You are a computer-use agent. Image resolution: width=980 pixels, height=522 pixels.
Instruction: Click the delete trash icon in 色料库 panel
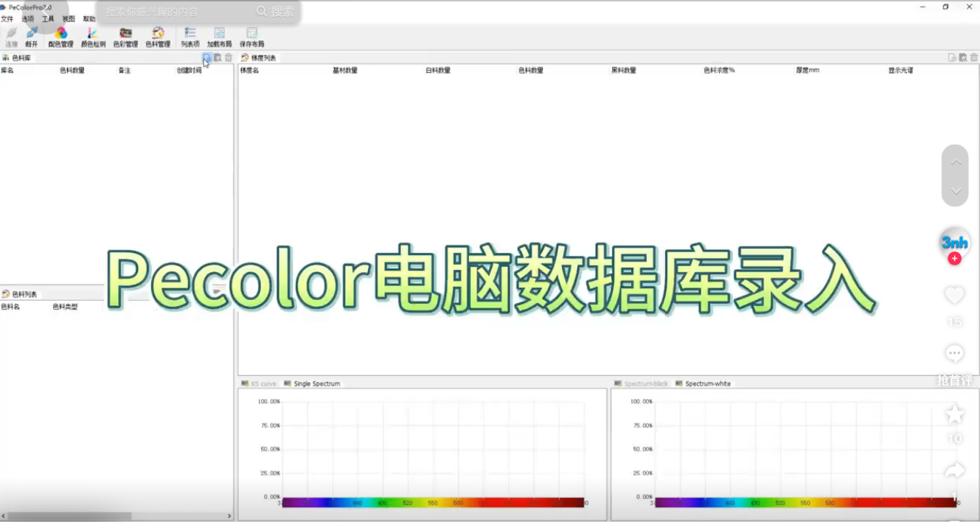point(229,58)
